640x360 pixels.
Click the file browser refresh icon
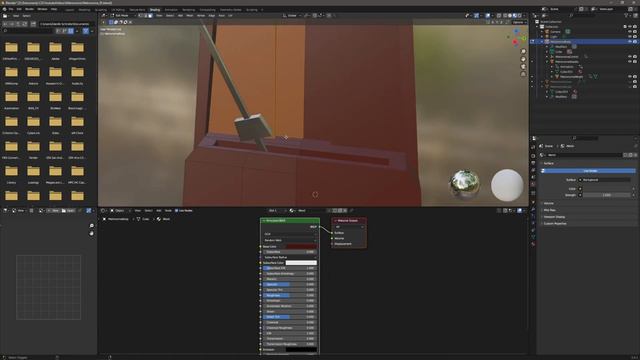[x=24, y=24]
